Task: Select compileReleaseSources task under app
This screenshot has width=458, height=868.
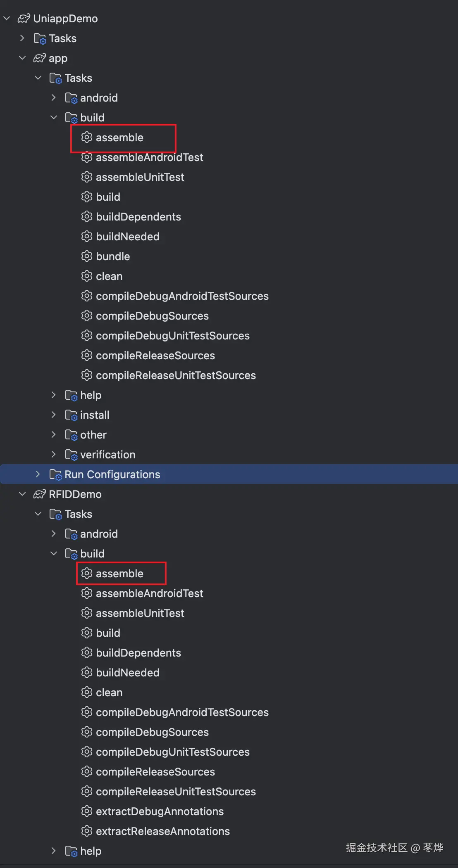Action: pyautogui.click(x=155, y=356)
